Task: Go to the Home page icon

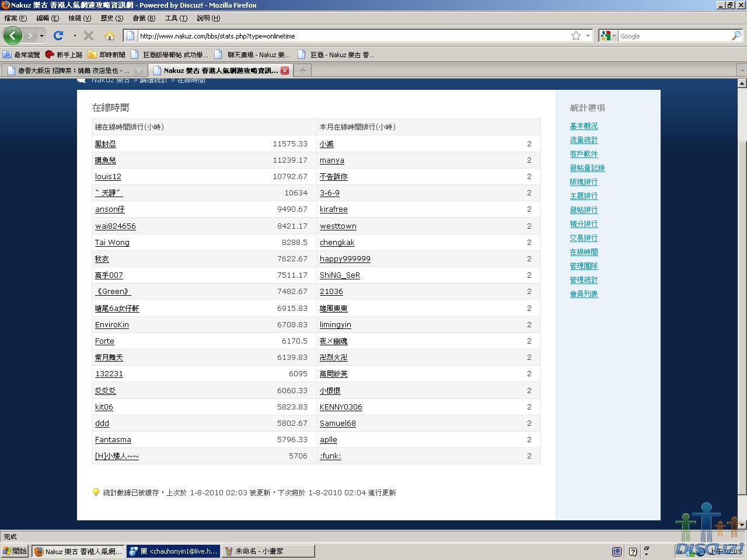Action: click(x=109, y=36)
